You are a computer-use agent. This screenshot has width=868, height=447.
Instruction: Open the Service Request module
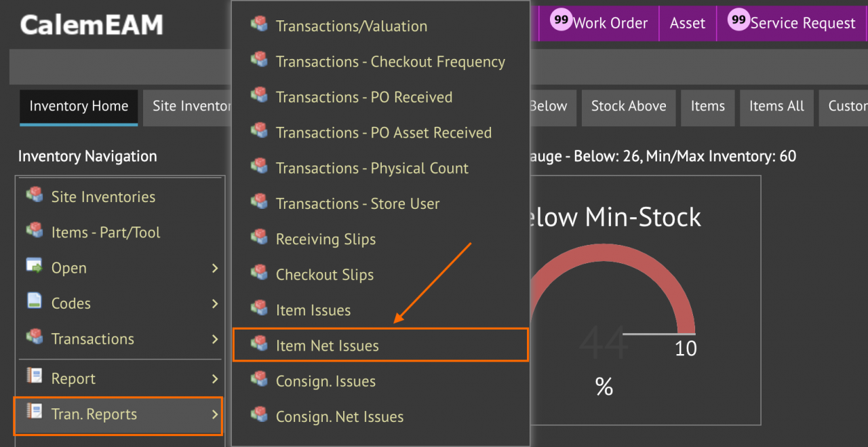click(x=792, y=23)
